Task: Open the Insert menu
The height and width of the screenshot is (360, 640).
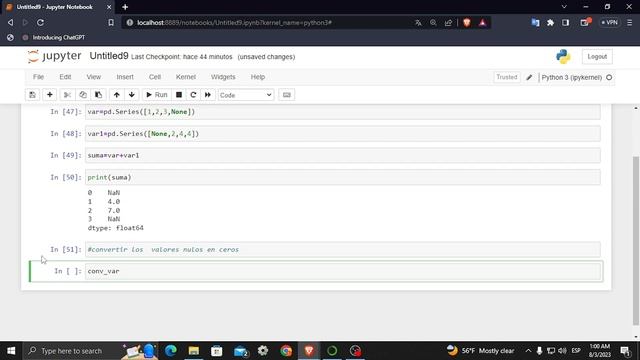Action: pos(125,77)
